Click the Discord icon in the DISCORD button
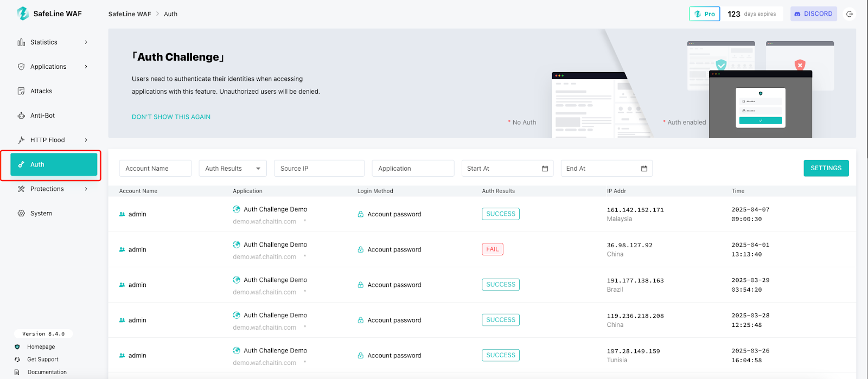This screenshot has width=868, height=379. (x=797, y=14)
